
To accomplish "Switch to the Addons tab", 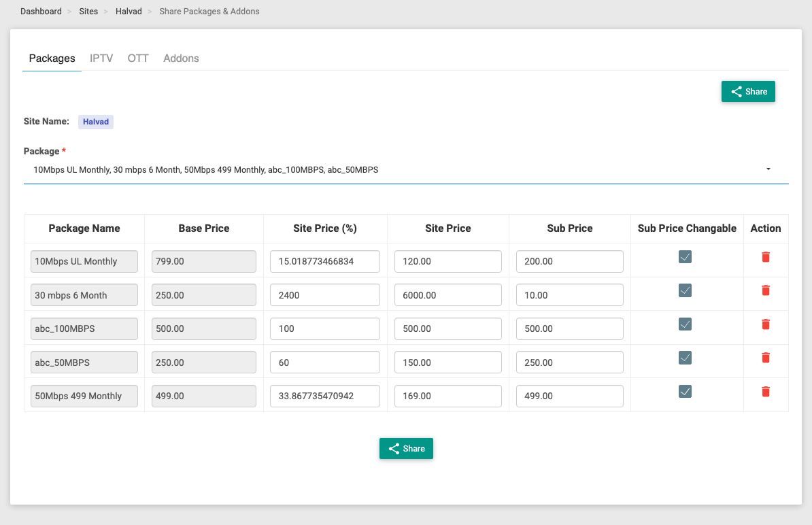I will pyautogui.click(x=181, y=58).
